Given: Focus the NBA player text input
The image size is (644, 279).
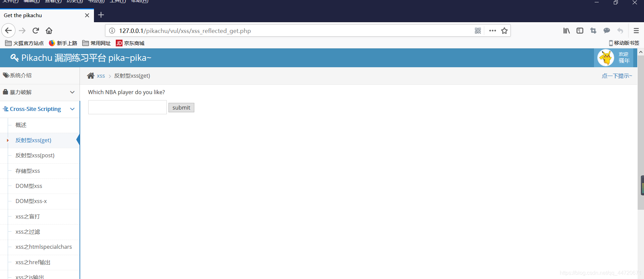Looking at the screenshot, I should pyautogui.click(x=128, y=107).
